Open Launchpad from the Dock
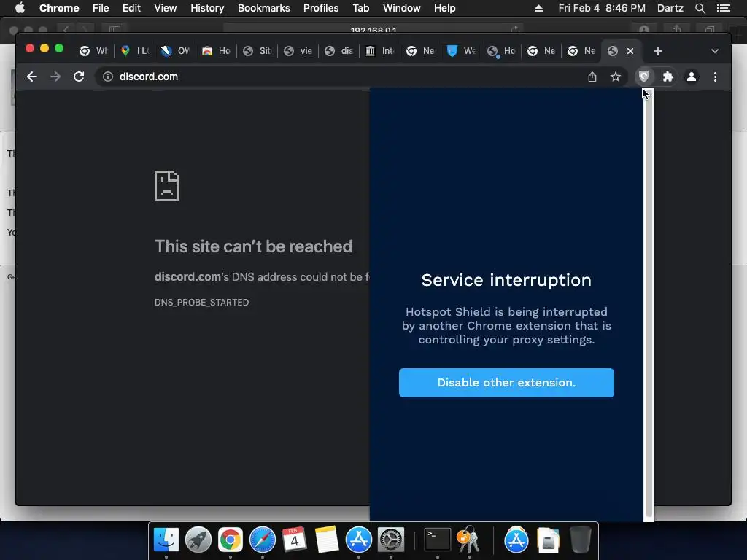Viewport: 747px width, 560px height. (198, 540)
